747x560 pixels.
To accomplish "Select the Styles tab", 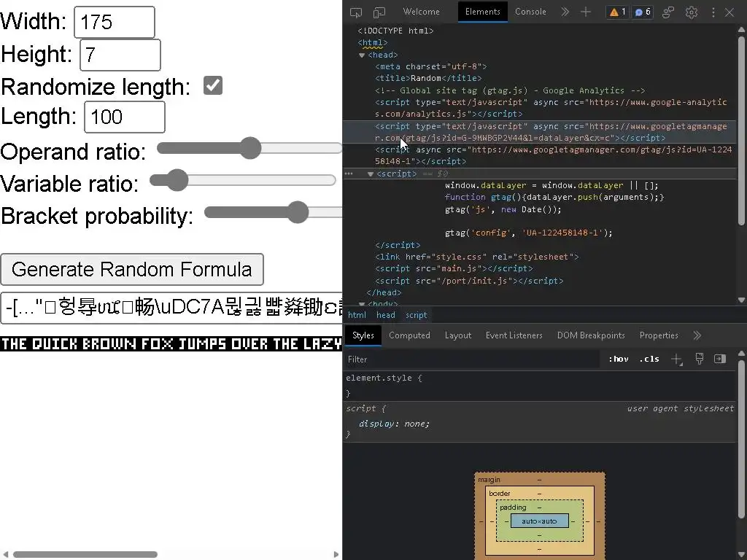I will (363, 335).
